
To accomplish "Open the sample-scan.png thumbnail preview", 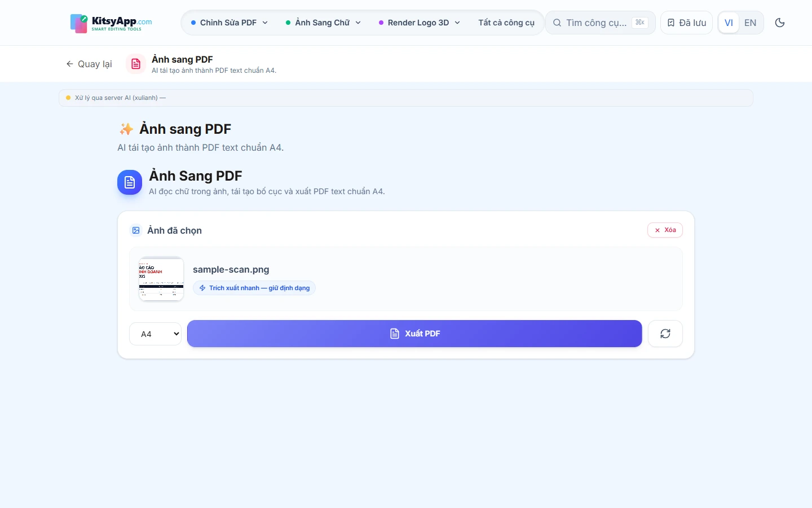I will tap(161, 279).
